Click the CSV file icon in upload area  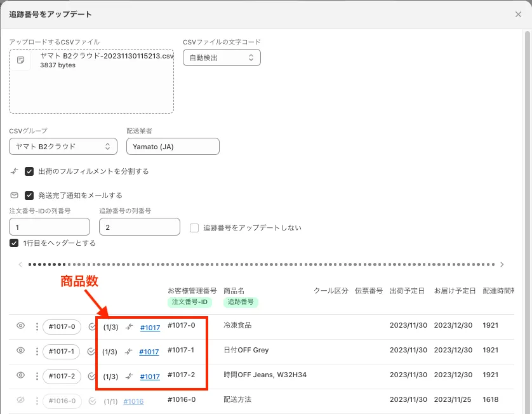coord(21,60)
